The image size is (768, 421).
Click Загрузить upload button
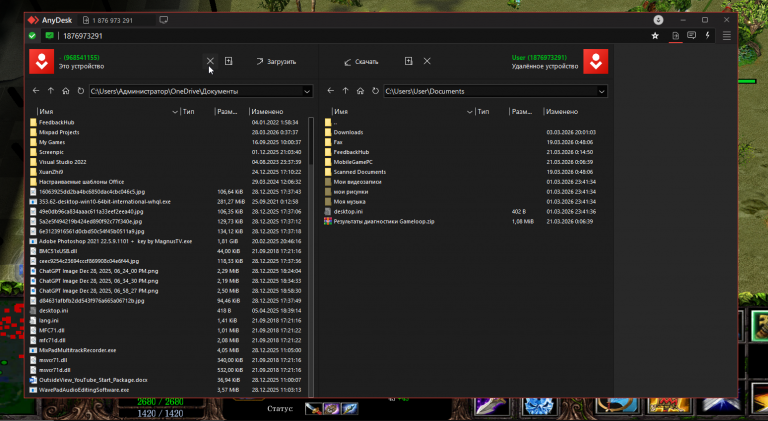pos(276,62)
